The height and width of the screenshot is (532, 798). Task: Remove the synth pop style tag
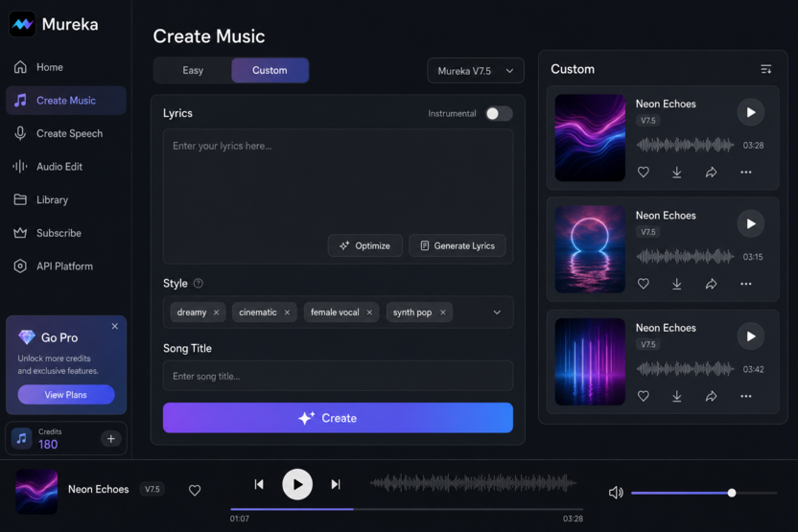click(443, 312)
